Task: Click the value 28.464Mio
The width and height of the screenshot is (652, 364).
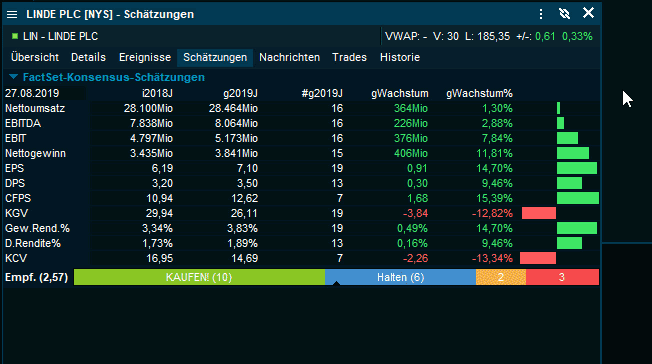Action: pos(233,109)
